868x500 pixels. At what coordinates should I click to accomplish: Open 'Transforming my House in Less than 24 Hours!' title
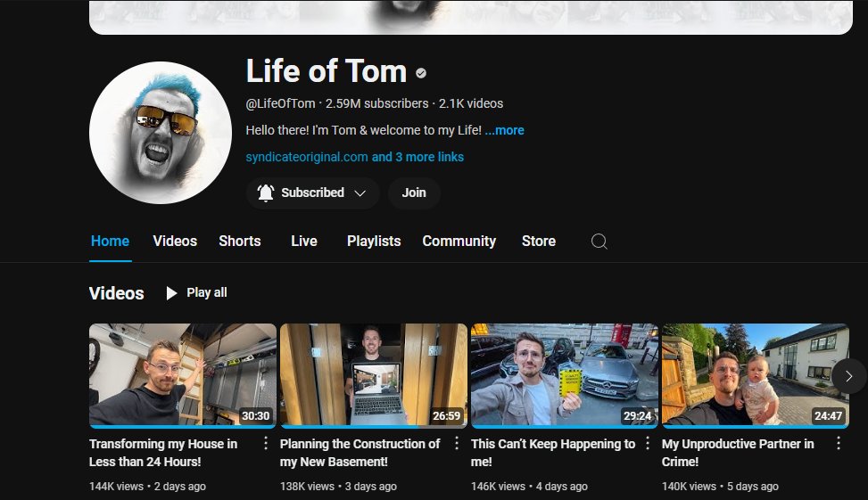click(x=163, y=453)
